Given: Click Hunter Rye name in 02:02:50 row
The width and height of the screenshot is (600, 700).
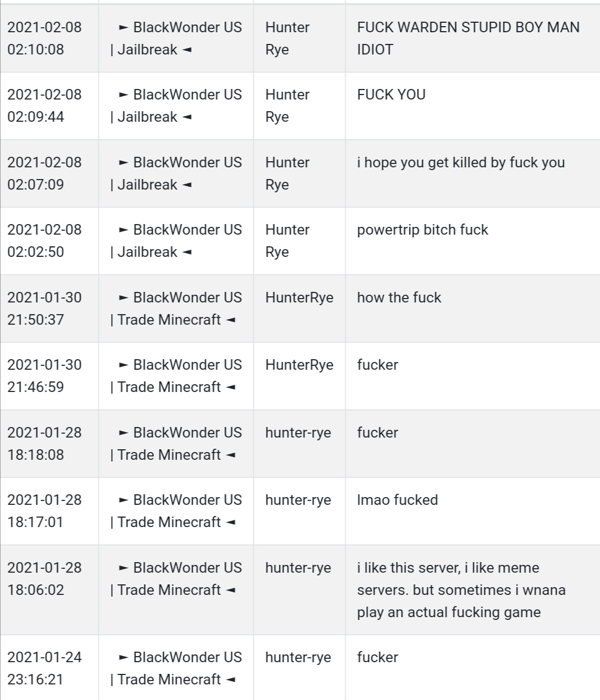Looking at the screenshot, I should pos(287,241).
